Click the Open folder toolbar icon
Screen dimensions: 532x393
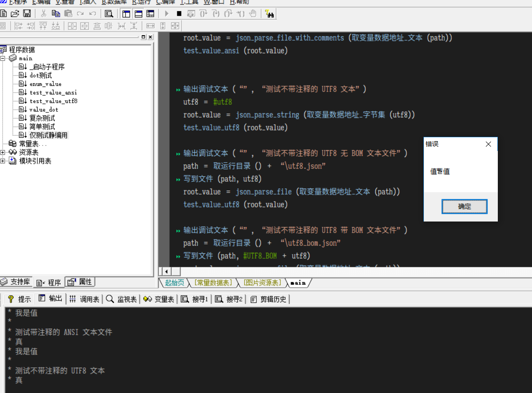(15, 14)
